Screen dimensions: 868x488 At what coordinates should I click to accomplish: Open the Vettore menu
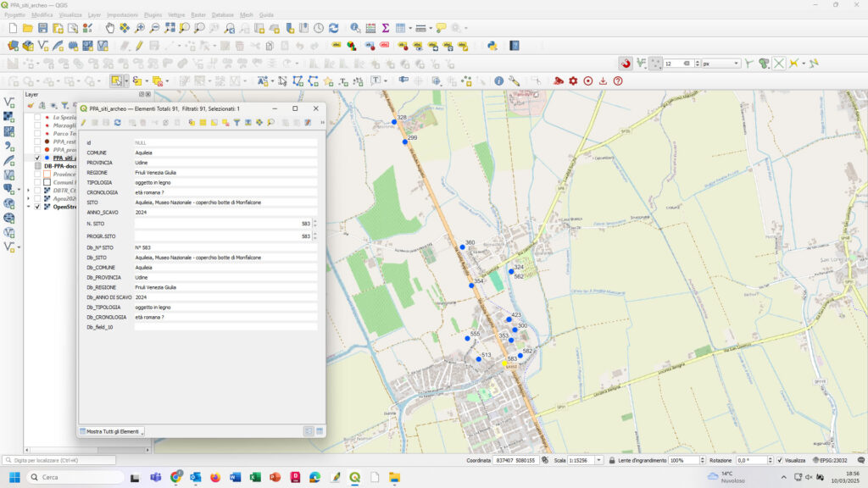pos(176,15)
